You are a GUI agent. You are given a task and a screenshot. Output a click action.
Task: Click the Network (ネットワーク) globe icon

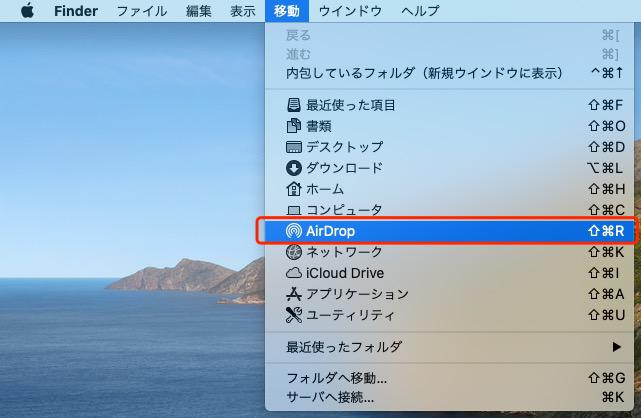[293, 252]
